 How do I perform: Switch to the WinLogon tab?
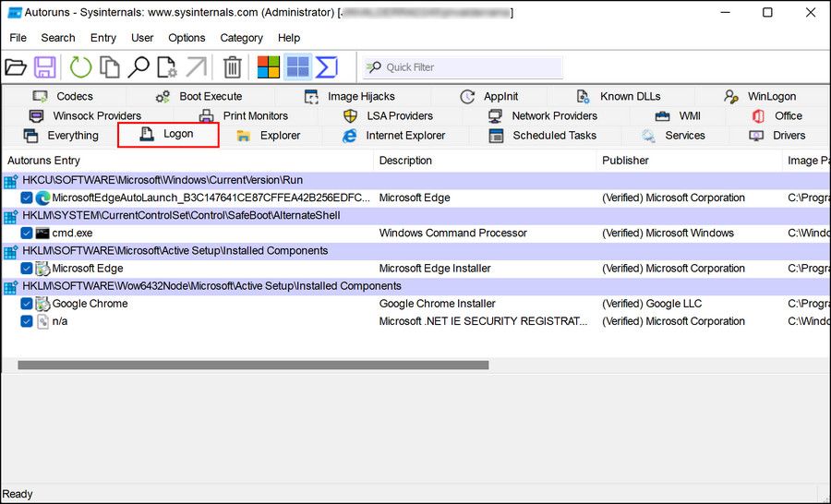[760, 96]
